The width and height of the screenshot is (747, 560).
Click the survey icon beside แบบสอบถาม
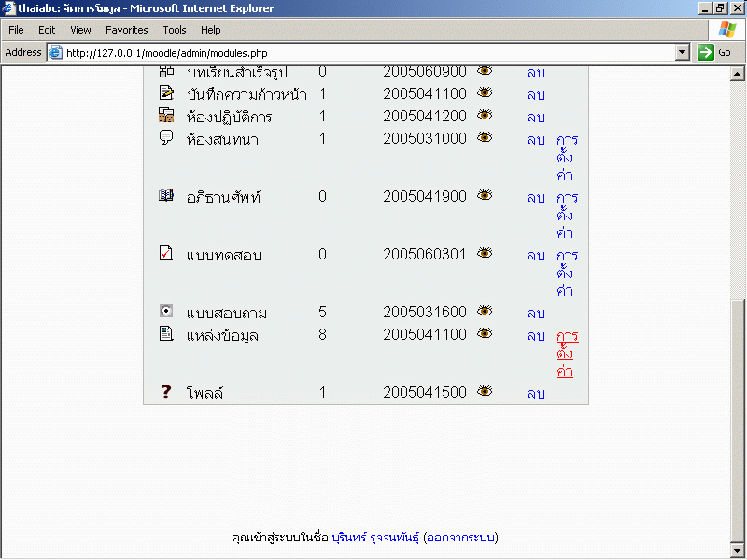[x=166, y=312]
